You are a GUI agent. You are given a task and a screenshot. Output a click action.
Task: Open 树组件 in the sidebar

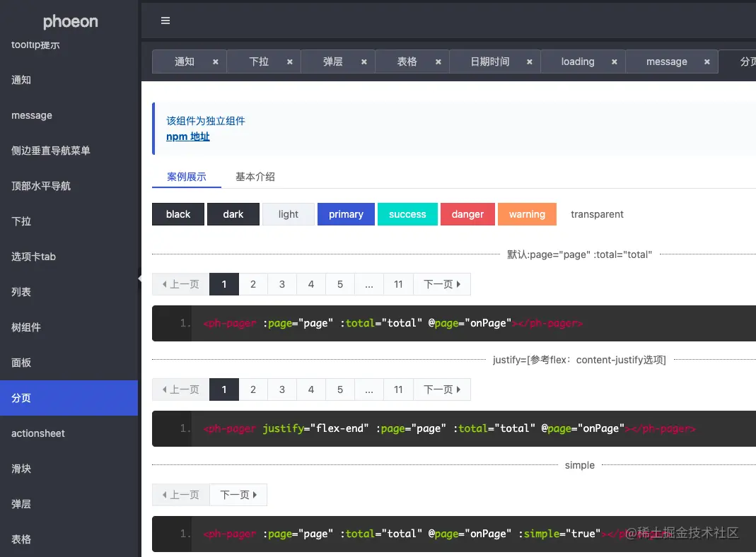[69, 327]
